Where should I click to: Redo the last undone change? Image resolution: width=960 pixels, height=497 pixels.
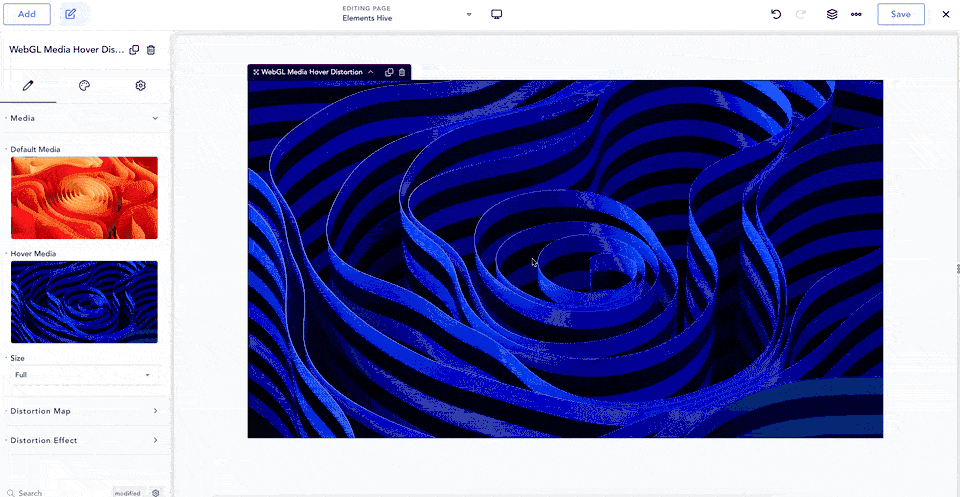(x=800, y=14)
